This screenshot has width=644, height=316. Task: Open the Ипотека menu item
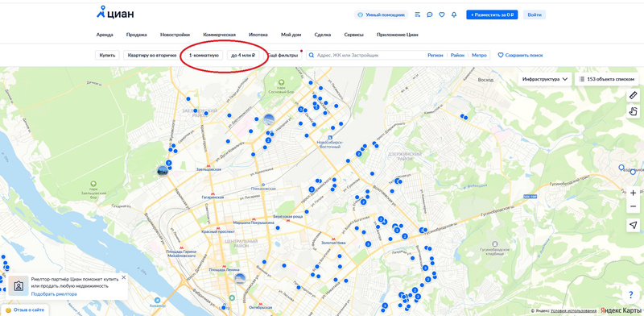tap(258, 35)
